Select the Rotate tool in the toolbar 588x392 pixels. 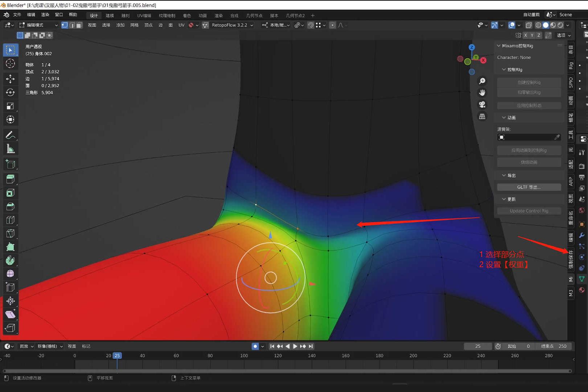(x=10, y=93)
